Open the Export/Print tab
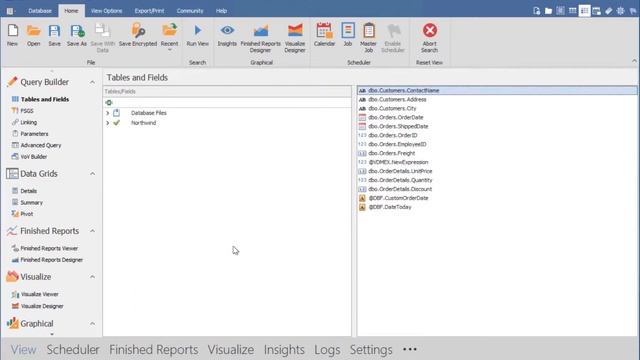The width and height of the screenshot is (640, 360). [x=149, y=11]
